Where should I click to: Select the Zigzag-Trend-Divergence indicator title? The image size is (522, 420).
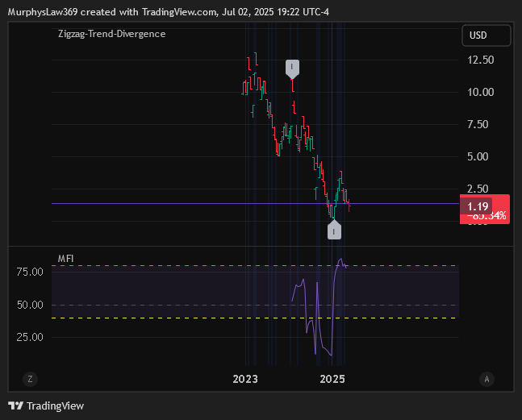(112, 34)
